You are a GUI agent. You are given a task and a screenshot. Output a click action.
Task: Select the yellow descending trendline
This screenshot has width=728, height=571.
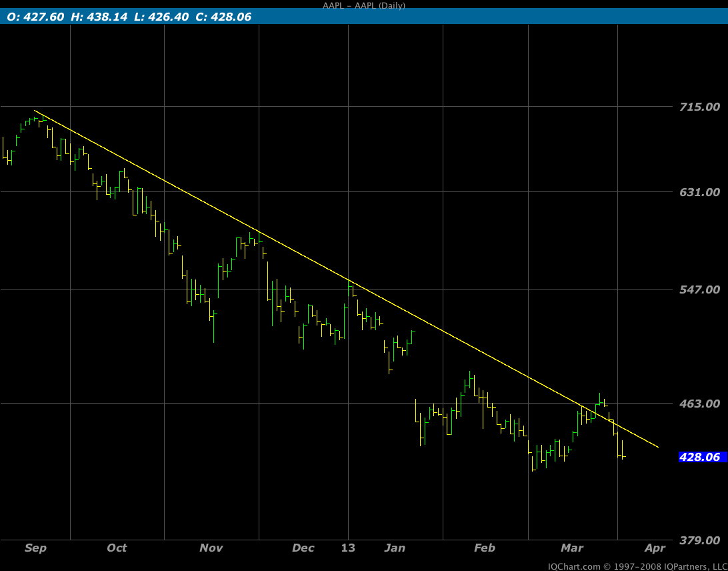[346, 279]
